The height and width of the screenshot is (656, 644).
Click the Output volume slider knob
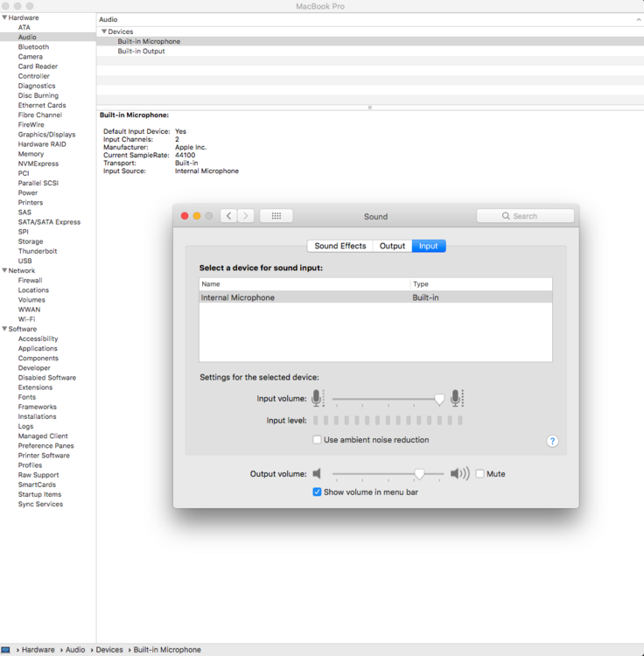click(419, 474)
